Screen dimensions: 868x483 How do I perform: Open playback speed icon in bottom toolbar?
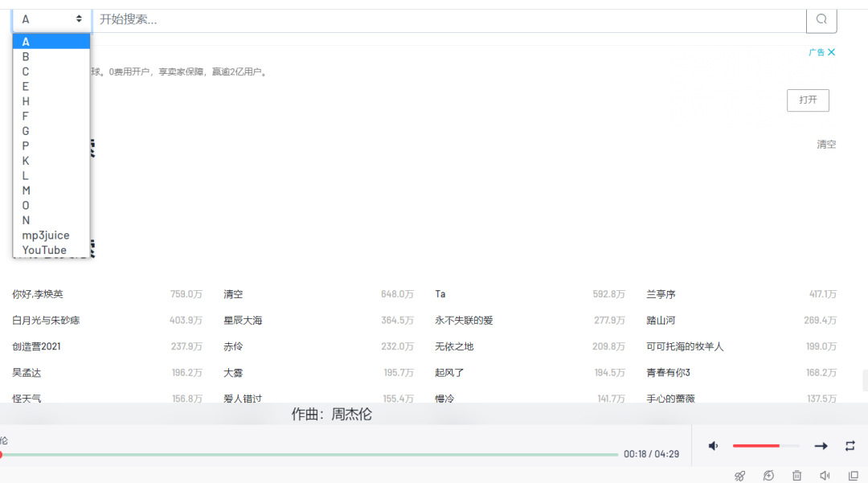click(768, 475)
